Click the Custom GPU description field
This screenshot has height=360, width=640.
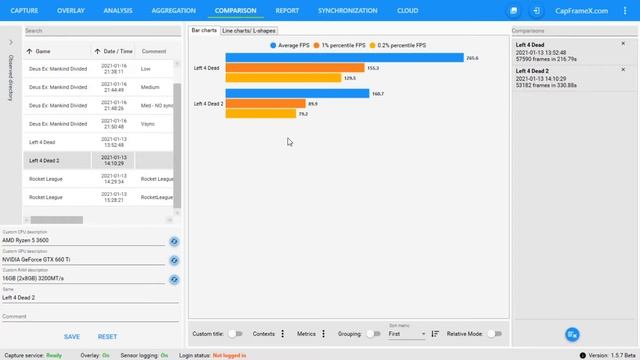pos(83,260)
